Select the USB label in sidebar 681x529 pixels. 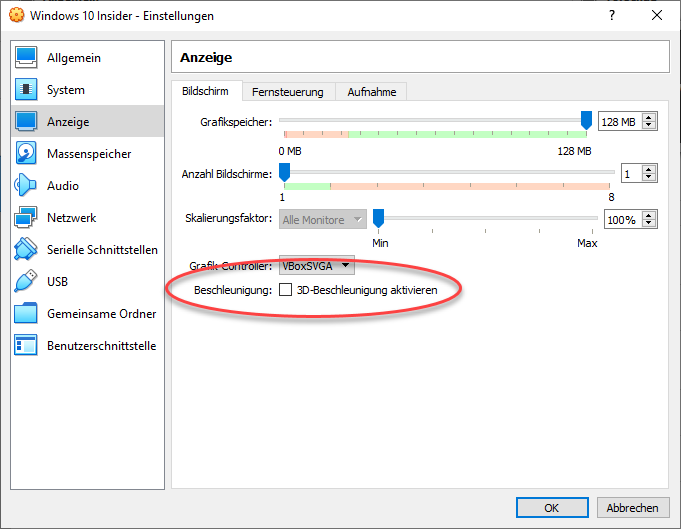click(57, 281)
